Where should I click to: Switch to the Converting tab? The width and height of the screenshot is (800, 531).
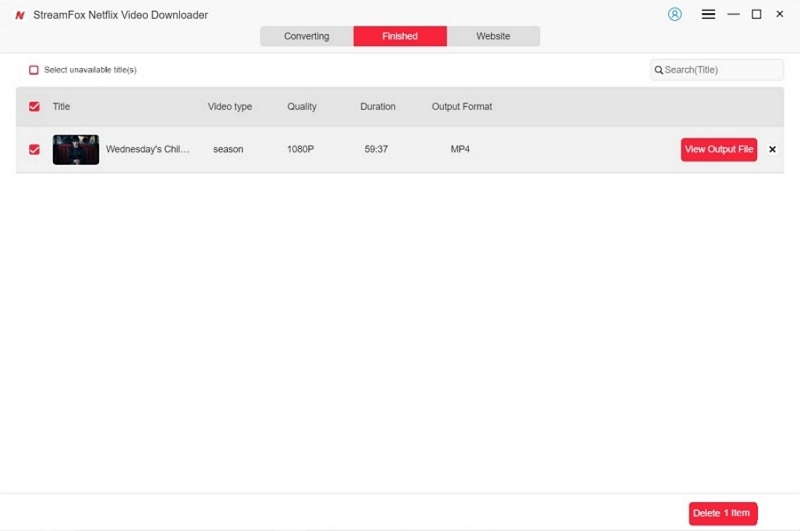click(x=307, y=36)
